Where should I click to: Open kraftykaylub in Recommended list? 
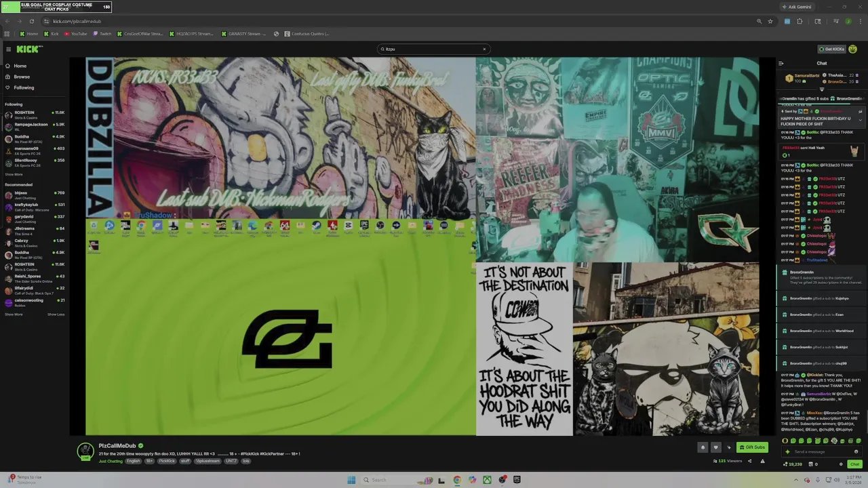[35, 207]
